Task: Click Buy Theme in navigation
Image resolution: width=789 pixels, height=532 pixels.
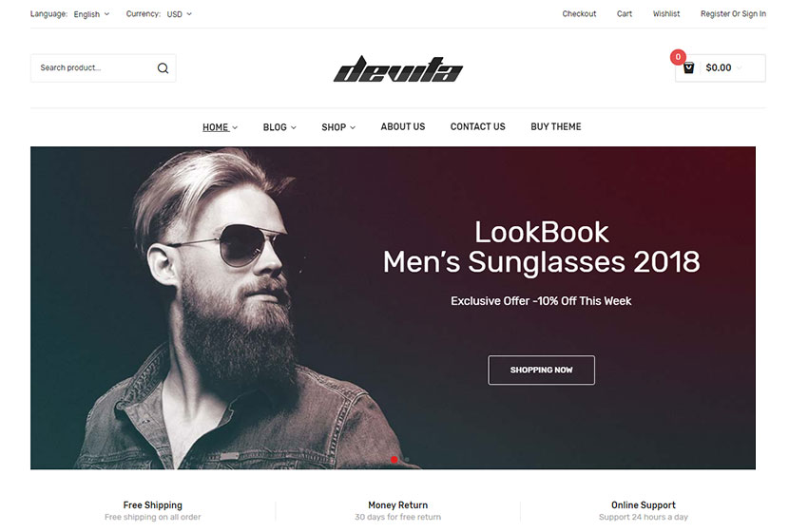Action: click(x=555, y=126)
